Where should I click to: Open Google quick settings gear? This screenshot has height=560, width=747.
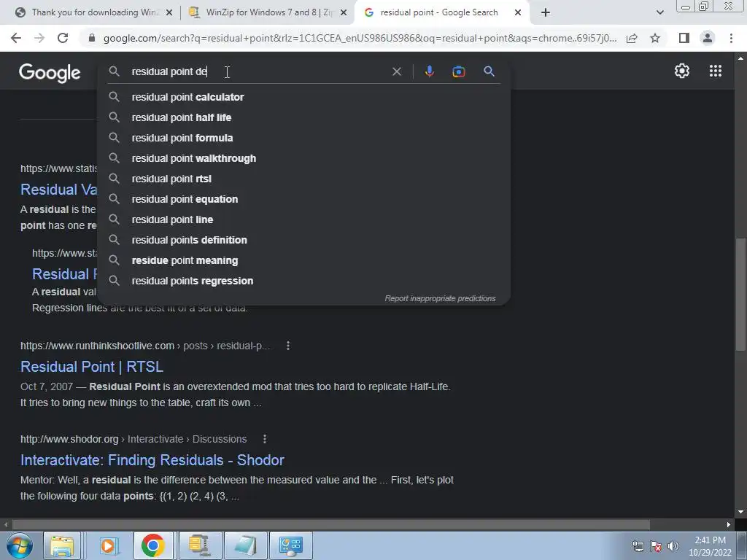point(682,71)
